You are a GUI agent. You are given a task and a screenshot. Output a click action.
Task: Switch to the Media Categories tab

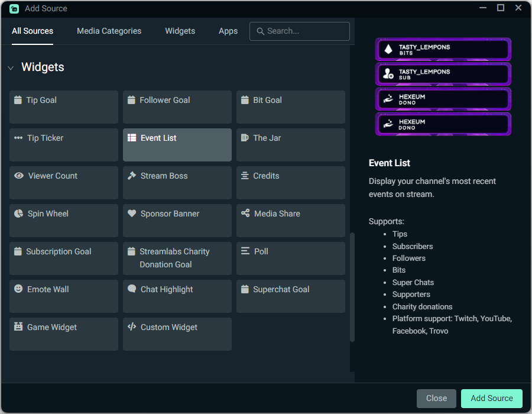[109, 31]
